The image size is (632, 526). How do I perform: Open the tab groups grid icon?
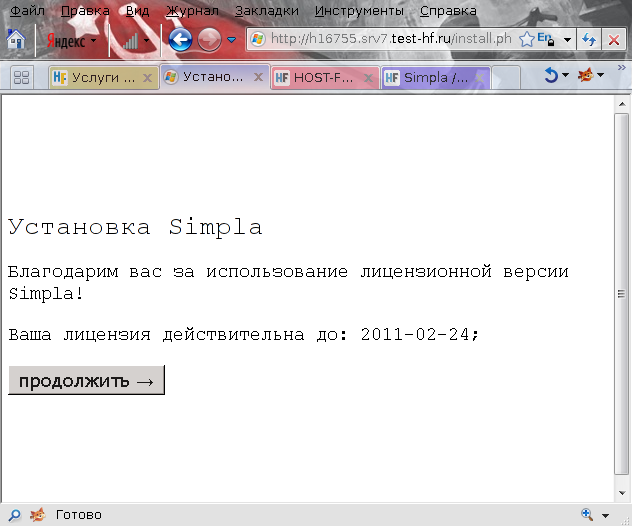[21, 77]
